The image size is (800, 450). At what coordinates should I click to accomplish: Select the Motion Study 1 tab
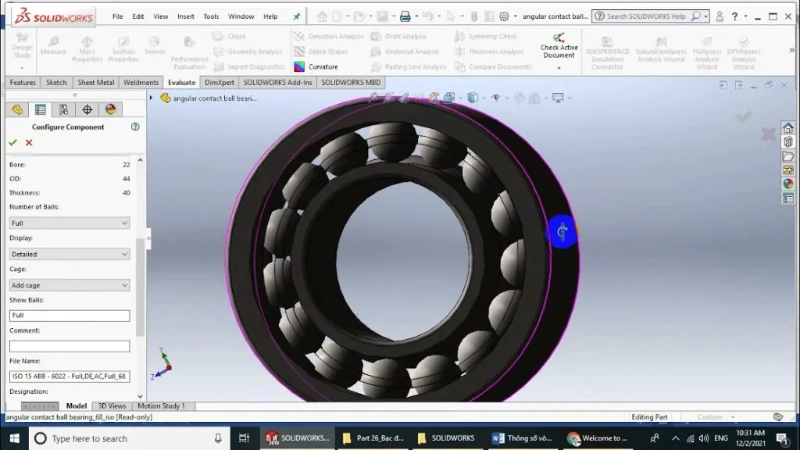pyautogui.click(x=161, y=406)
